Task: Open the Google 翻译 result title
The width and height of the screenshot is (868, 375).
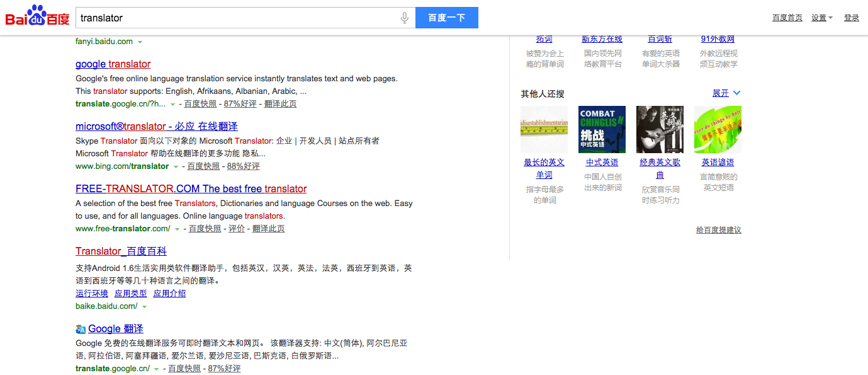Action: tap(116, 328)
